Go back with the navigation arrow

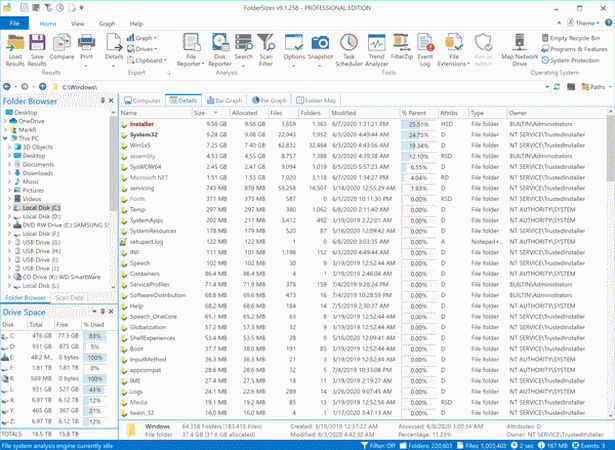coord(7,86)
